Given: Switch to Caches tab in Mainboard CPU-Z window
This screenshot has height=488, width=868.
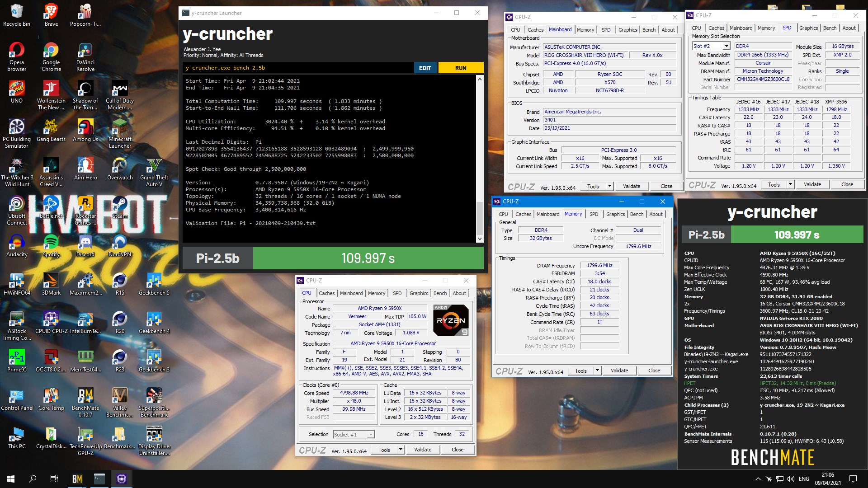Looking at the screenshot, I should pos(535,30).
